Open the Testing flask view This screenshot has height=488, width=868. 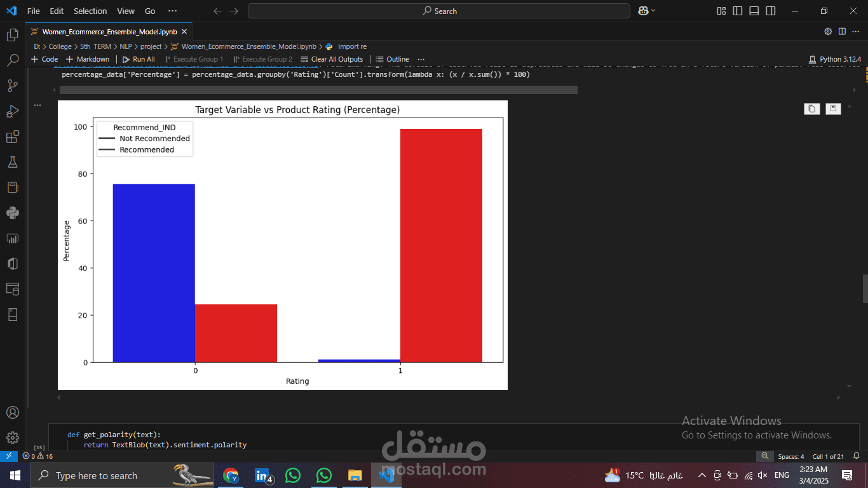click(x=12, y=162)
